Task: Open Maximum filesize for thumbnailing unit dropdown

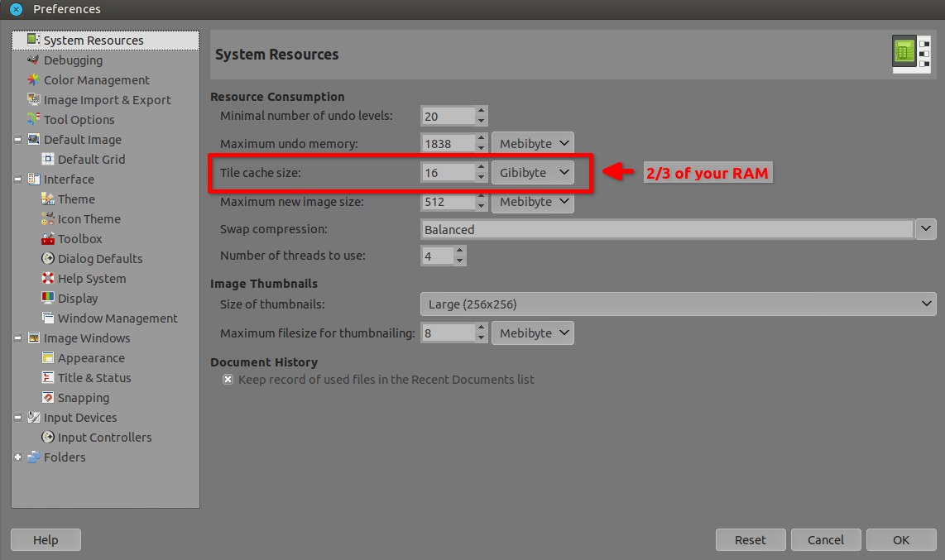Action: pos(533,333)
